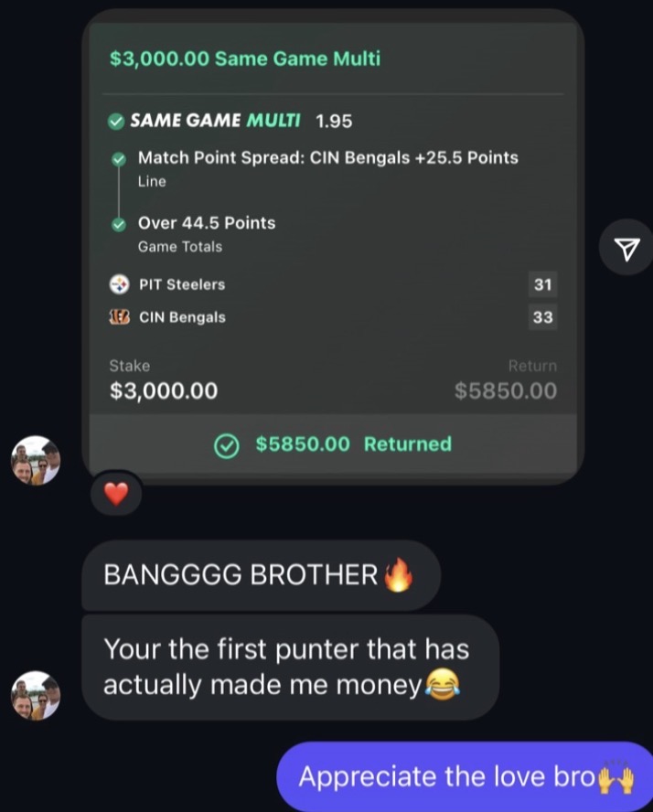Select the 'BANGGGG BROTHER' message bubble

[260, 575]
